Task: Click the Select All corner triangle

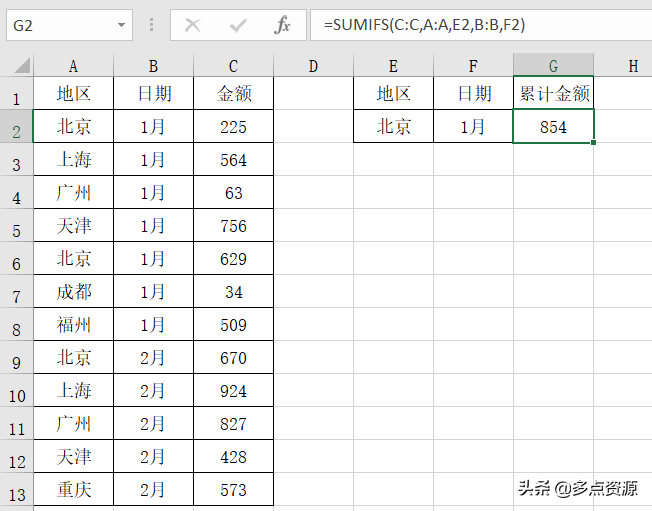Action: 22,66
